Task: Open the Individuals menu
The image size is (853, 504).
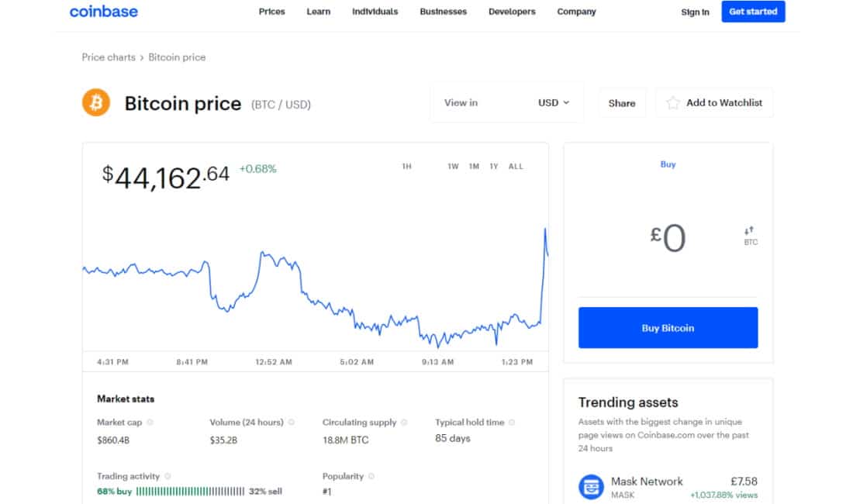Action: (x=375, y=12)
